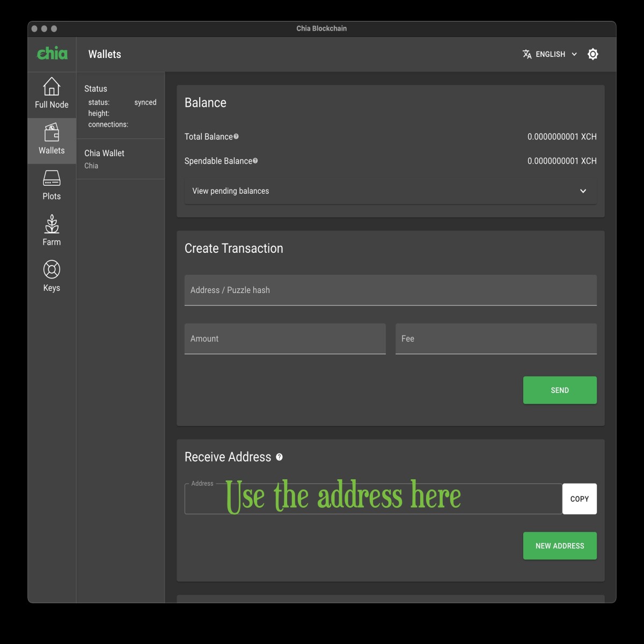This screenshot has width=644, height=644.
Task: Go to the Farm plant icon
Action: [52, 224]
